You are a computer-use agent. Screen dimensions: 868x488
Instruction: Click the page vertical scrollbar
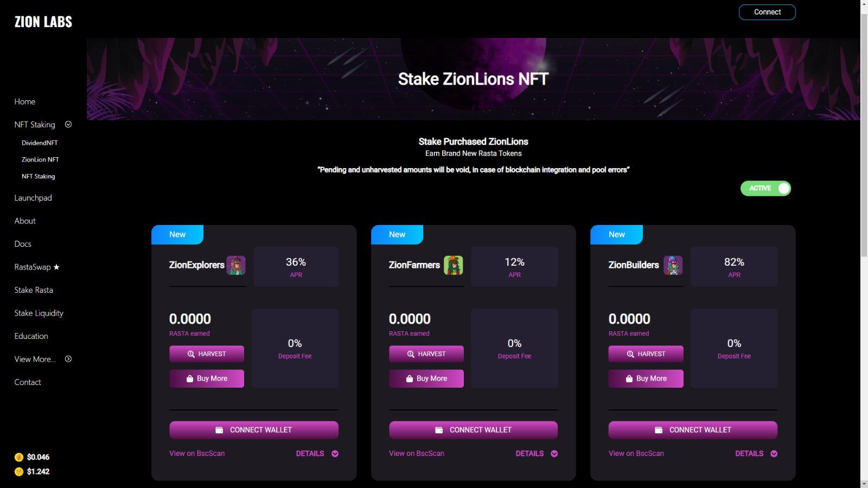pos(864,244)
